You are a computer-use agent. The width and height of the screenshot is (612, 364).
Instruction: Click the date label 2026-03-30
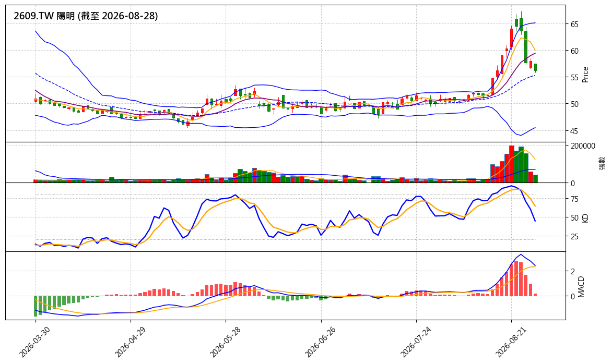click(34, 342)
